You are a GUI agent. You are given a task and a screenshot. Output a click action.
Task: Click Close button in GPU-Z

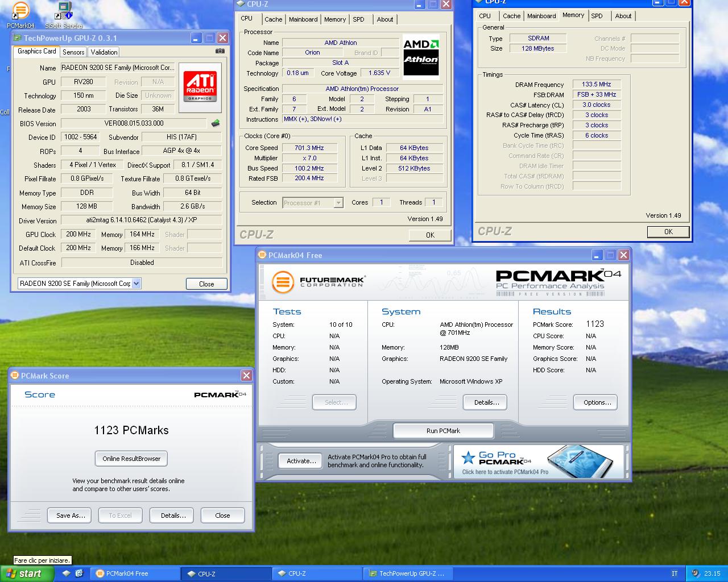206,284
